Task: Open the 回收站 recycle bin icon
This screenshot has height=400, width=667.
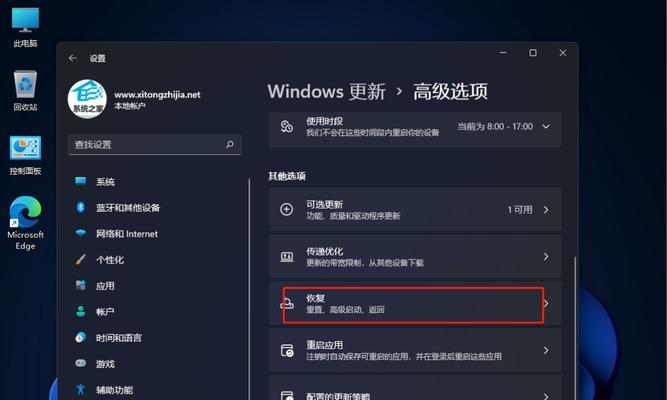Action: click(x=25, y=91)
